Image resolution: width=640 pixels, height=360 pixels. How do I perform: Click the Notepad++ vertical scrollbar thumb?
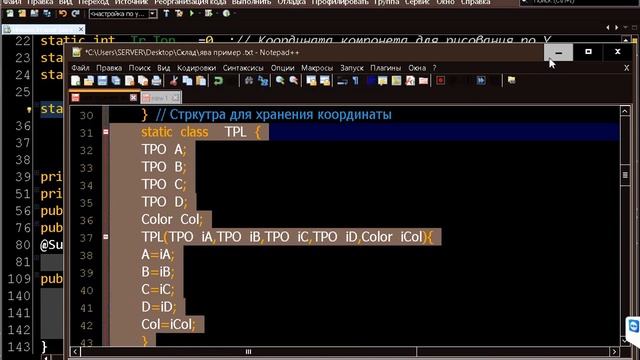tap(625, 175)
